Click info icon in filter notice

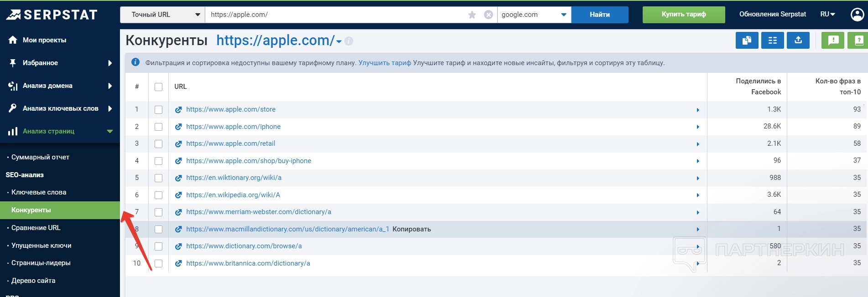pos(135,62)
